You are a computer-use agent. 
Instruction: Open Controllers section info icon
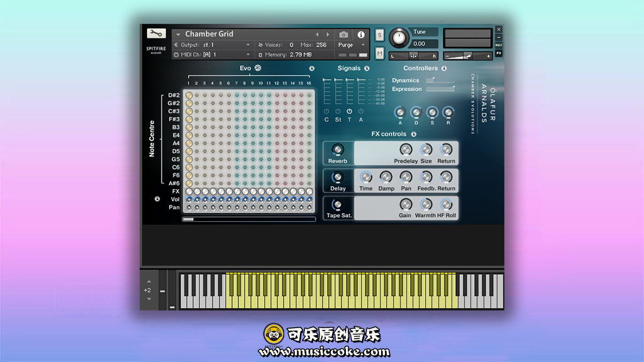[444, 69]
